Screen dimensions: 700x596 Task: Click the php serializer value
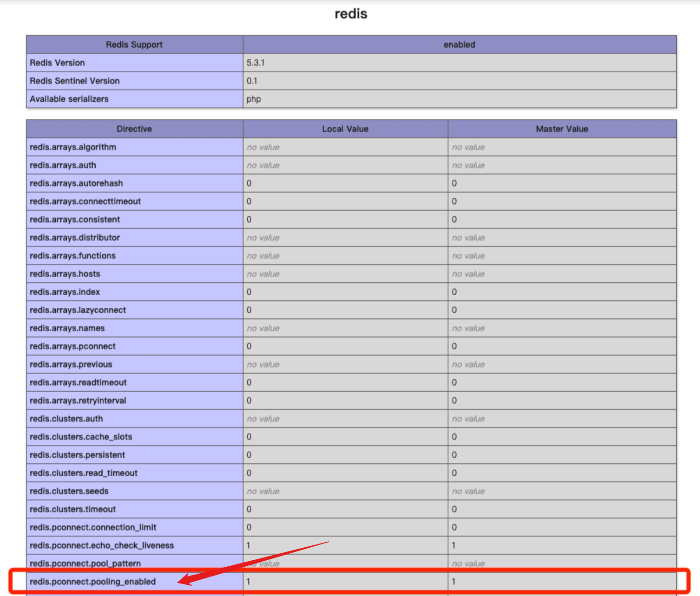pos(254,99)
